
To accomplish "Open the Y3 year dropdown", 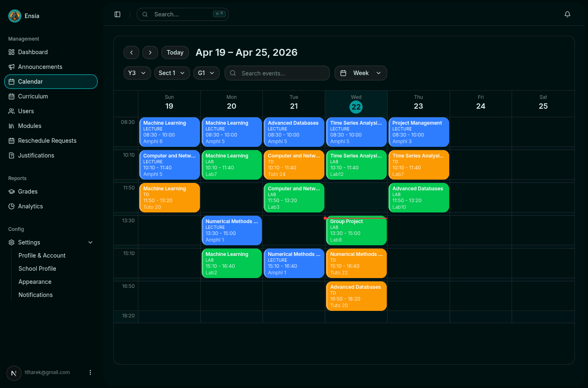I will tap(137, 73).
